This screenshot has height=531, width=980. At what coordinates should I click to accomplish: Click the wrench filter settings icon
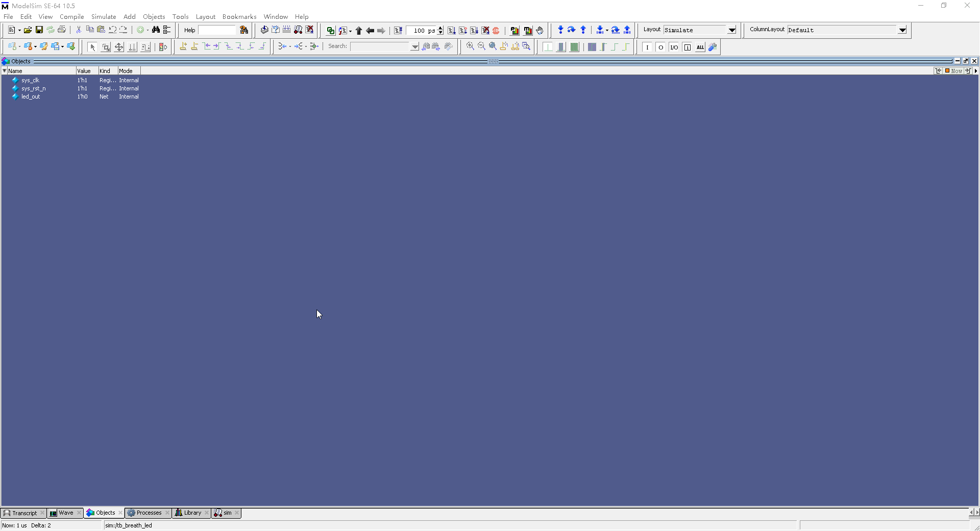click(713, 47)
